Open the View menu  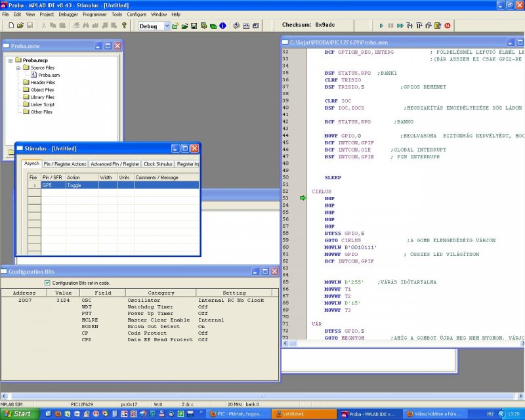(x=30, y=14)
